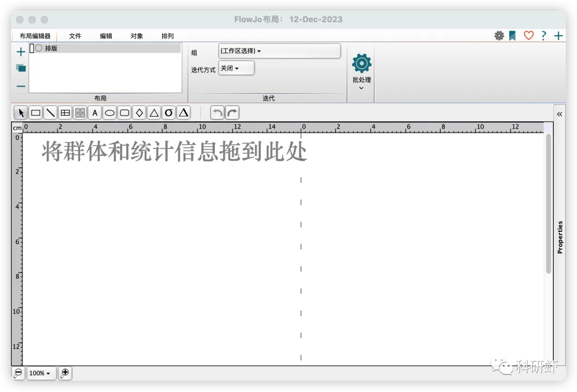Screen dimensions: 577x392
Task: Duplicate the layout with stacked squares icon
Action: click(x=21, y=68)
